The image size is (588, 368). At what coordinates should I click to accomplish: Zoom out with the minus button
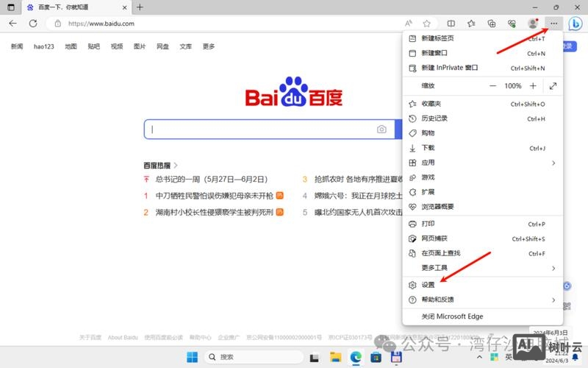[x=492, y=85]
